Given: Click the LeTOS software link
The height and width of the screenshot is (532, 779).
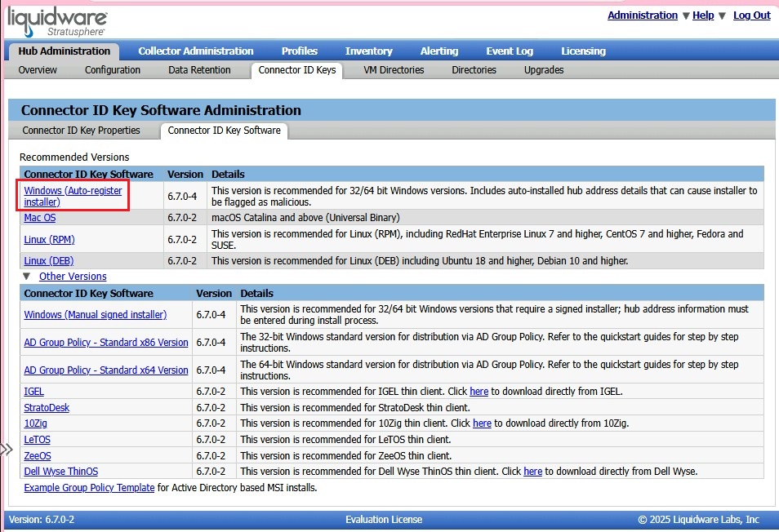Looking at the screenshot, I should pos(38,440).
